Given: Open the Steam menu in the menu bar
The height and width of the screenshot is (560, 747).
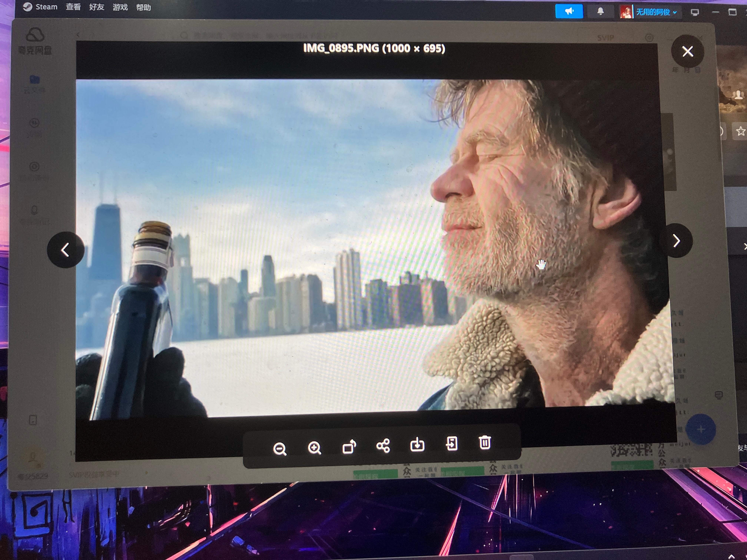Looking at the screenshot, I should 40,7.
